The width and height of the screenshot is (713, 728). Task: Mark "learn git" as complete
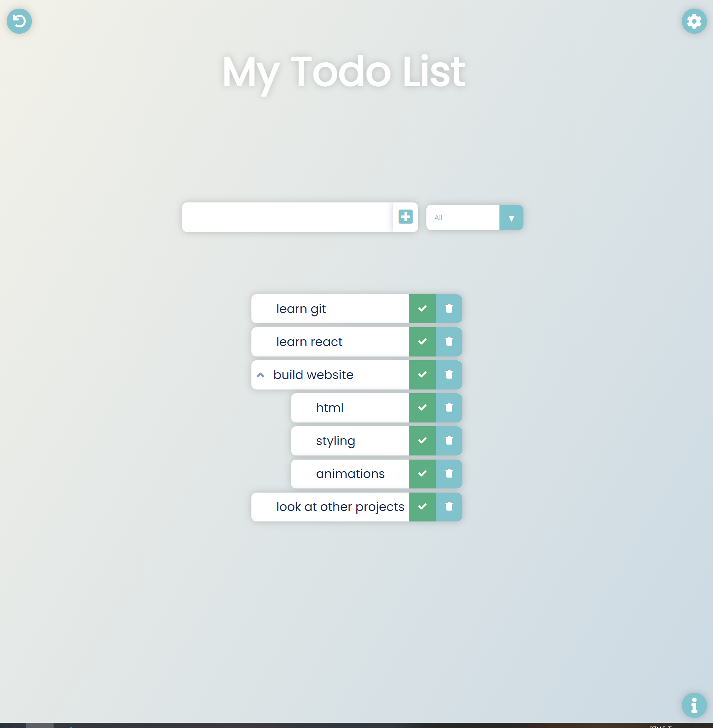(x=422, y=309)
